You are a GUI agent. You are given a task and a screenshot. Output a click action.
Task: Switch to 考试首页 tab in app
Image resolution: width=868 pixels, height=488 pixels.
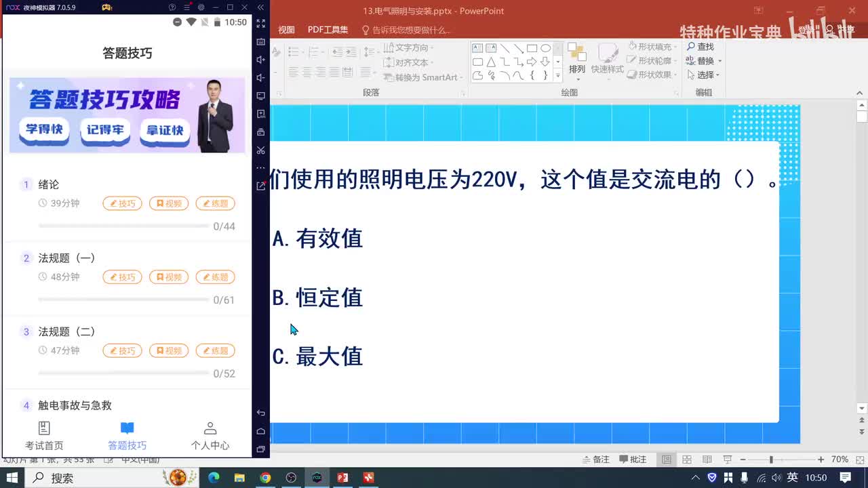[44, 436]
